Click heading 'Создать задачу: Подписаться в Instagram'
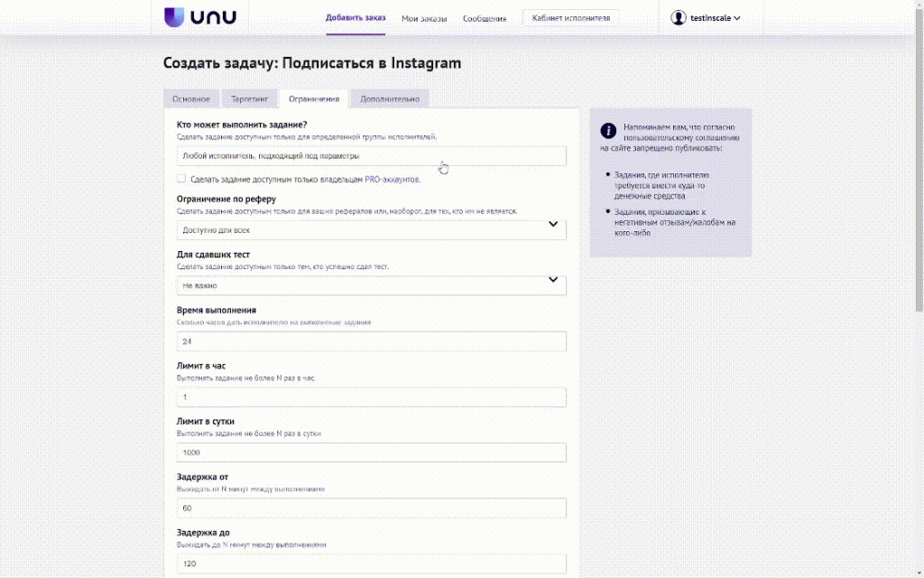The height and width of the screenshot is (578, 924). pyautogui.click(x=312, y=63)
